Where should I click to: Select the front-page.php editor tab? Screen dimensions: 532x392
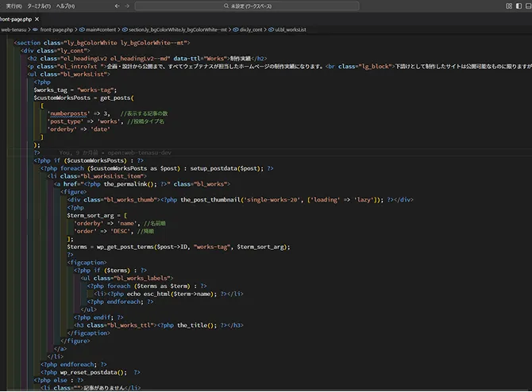[x=16, y=19]
